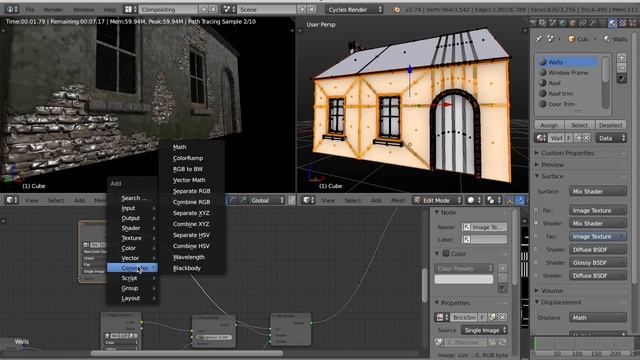Open the Scene properties tab
This screenshot has width=640, height=360.
point(553,23)
